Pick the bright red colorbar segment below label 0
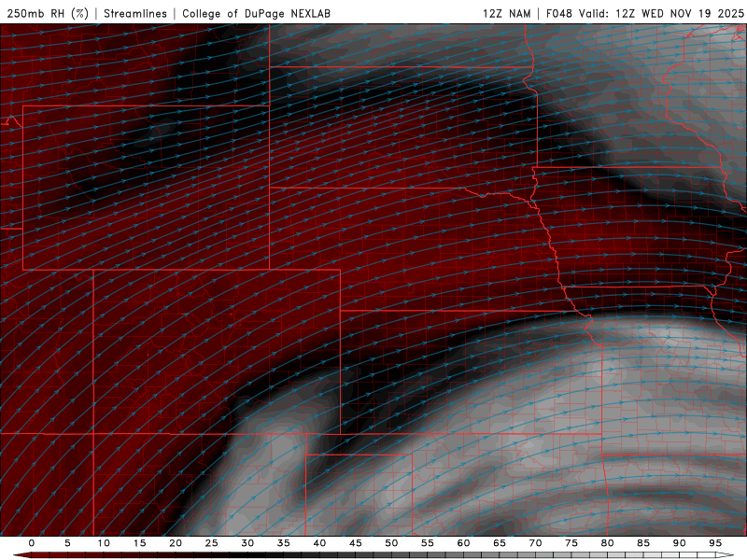747x560 pixels. pyautogui.click(x=40, y=555)
